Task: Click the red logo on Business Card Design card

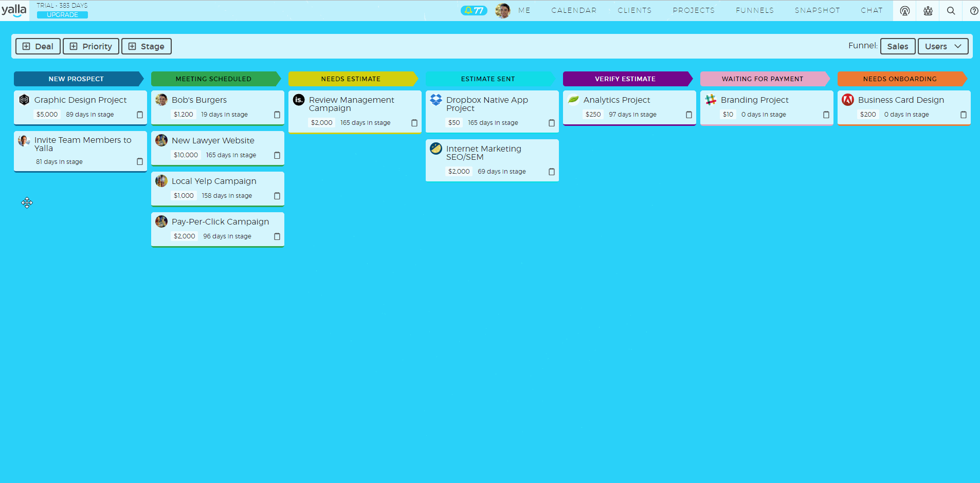Action: tap(848, 100)
